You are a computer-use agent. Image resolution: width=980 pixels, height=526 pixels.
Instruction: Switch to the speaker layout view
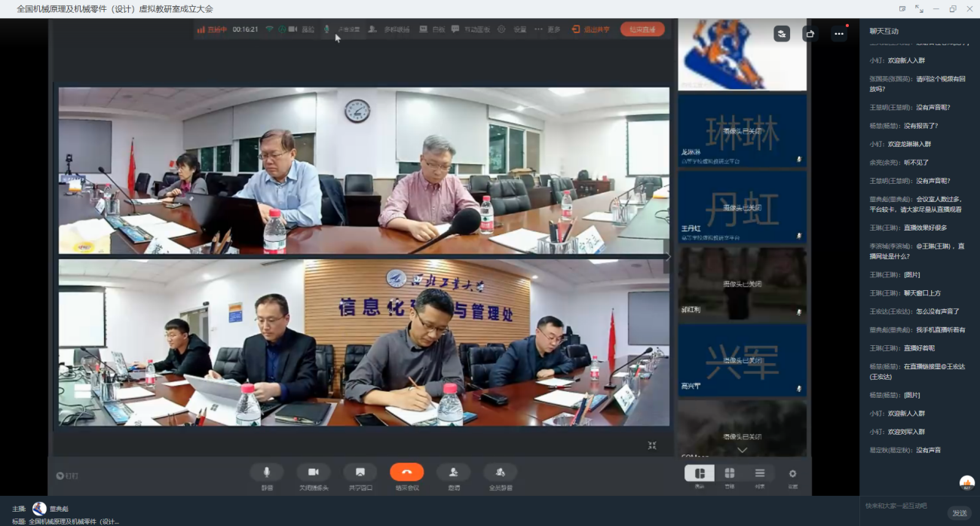pos(700,473)
